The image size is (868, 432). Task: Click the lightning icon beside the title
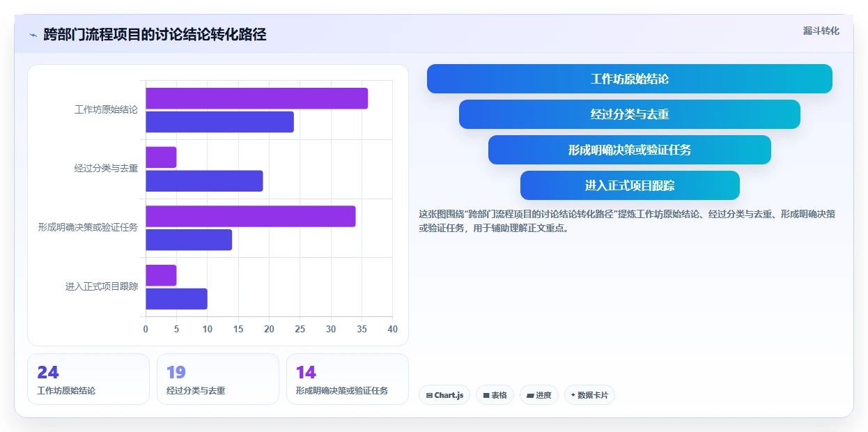(x=33, y=35)
